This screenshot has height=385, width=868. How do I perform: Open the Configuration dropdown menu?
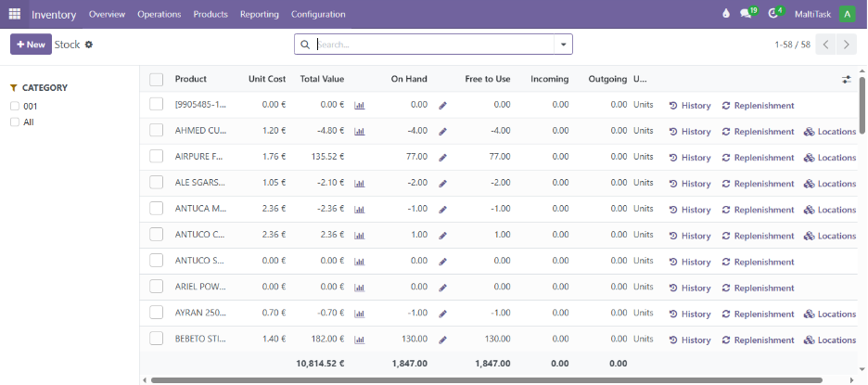[318, 14]
